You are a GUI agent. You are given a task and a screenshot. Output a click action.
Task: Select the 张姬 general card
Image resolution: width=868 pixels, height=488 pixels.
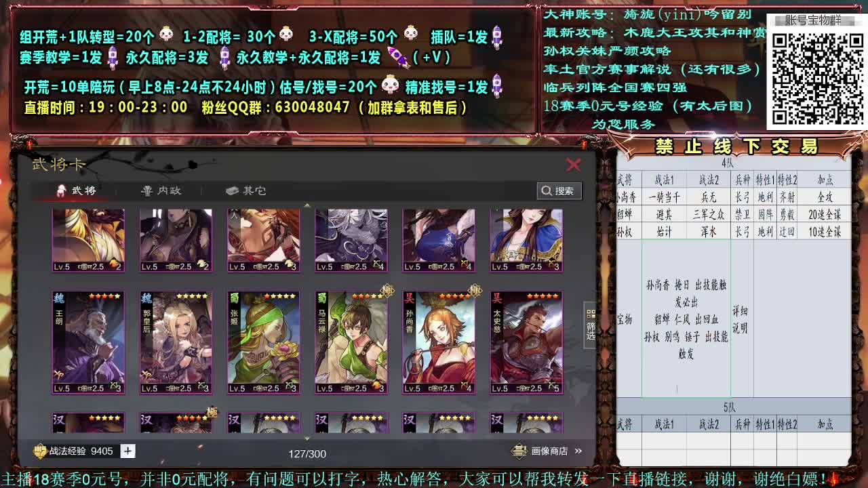[263, 343]
